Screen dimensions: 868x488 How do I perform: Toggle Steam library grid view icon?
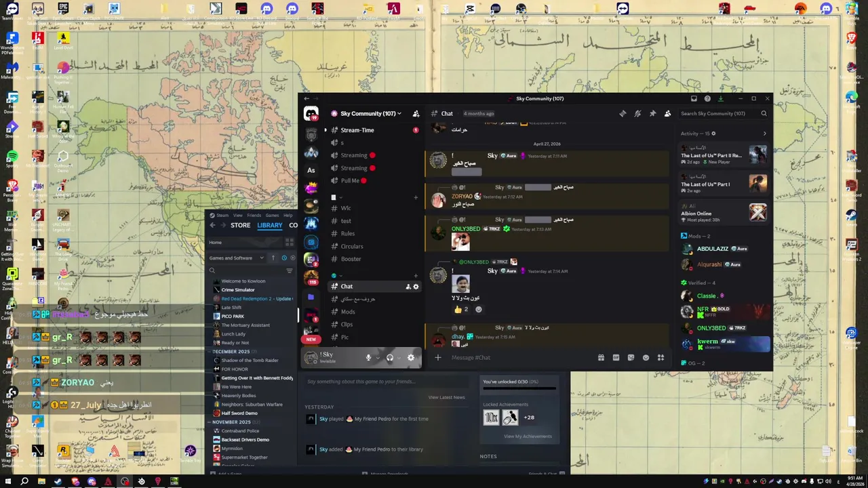290,242
